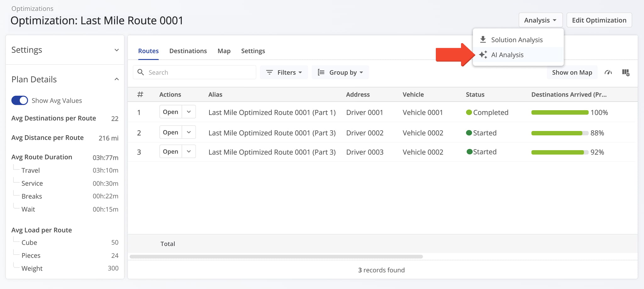Click the Edit Optimization button
Image resolution: width=644 pixels, height=289 pixels.
click(x=599, y=20)
